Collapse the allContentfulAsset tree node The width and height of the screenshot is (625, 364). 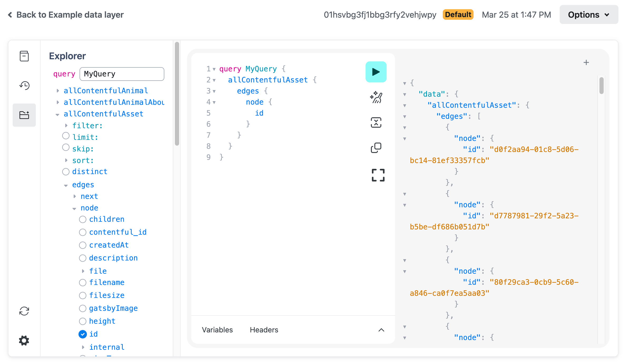(57, 114)
